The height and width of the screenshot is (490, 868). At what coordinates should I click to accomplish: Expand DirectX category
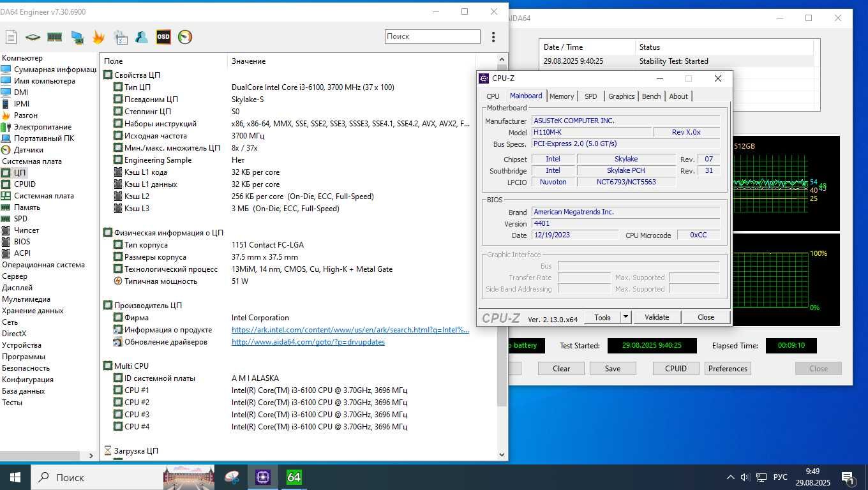[x=14, y=334]
